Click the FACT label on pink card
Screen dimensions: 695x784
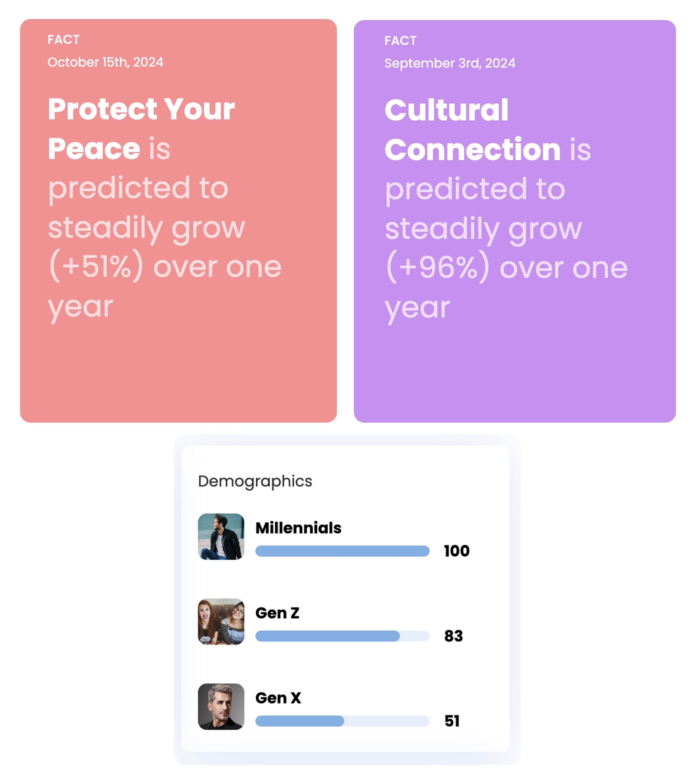(64, 40)
